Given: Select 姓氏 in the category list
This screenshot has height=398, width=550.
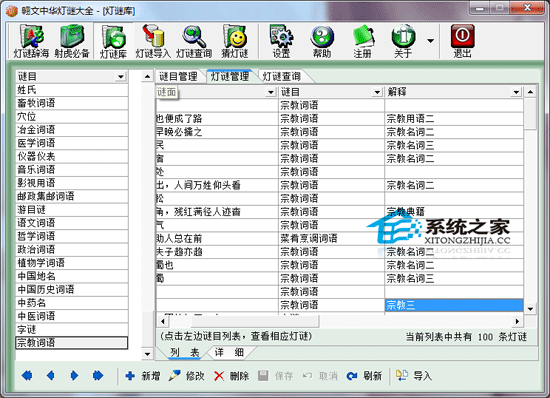Looking at the screenshot, I should pos(72,90).
